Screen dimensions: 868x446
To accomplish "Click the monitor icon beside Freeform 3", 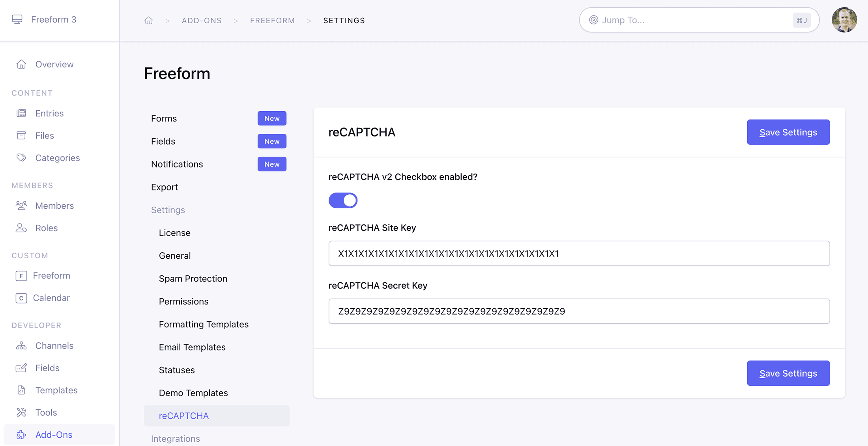I will (17, 19).
